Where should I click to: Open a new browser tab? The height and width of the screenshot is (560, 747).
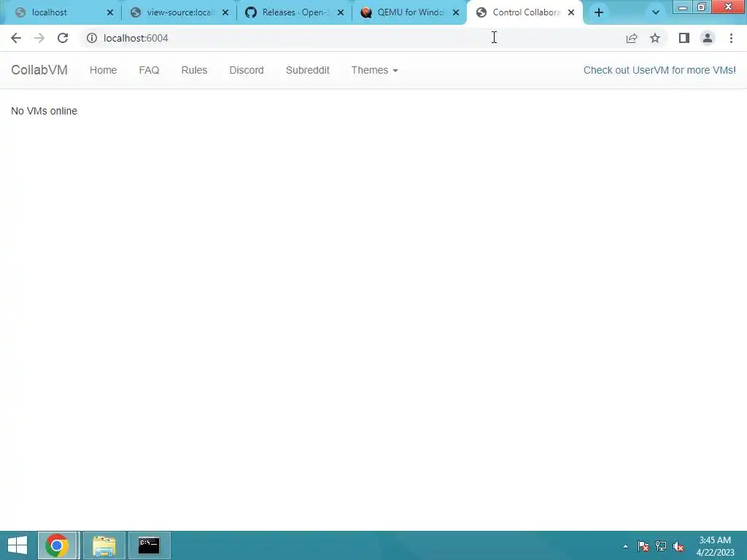pos(599,12)
